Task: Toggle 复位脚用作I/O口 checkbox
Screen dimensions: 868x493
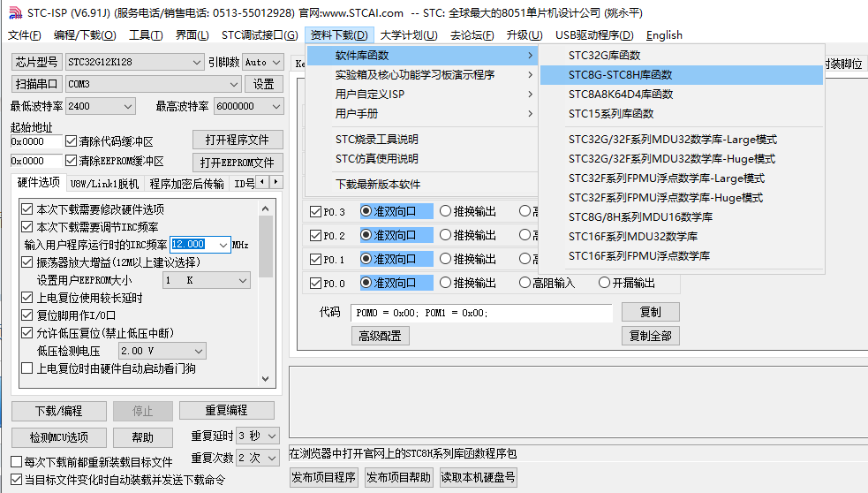Action: [x=26, y=315]
